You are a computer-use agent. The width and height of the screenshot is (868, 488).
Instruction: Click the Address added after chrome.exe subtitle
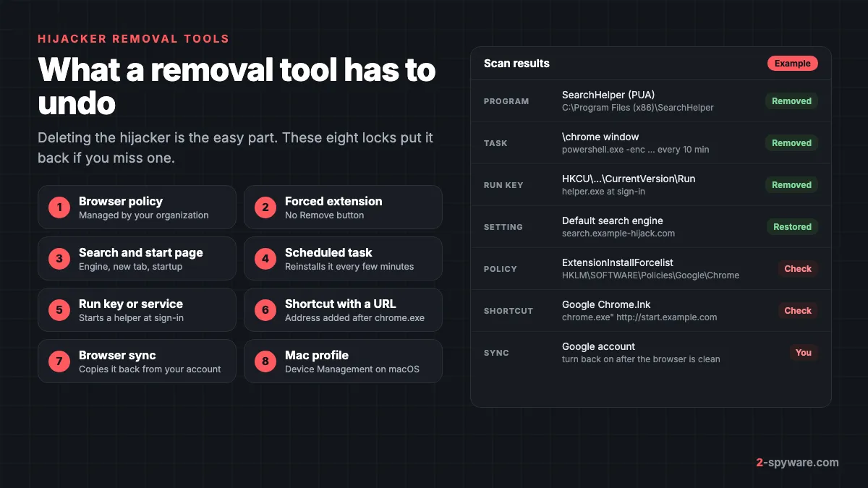point(354,317)
